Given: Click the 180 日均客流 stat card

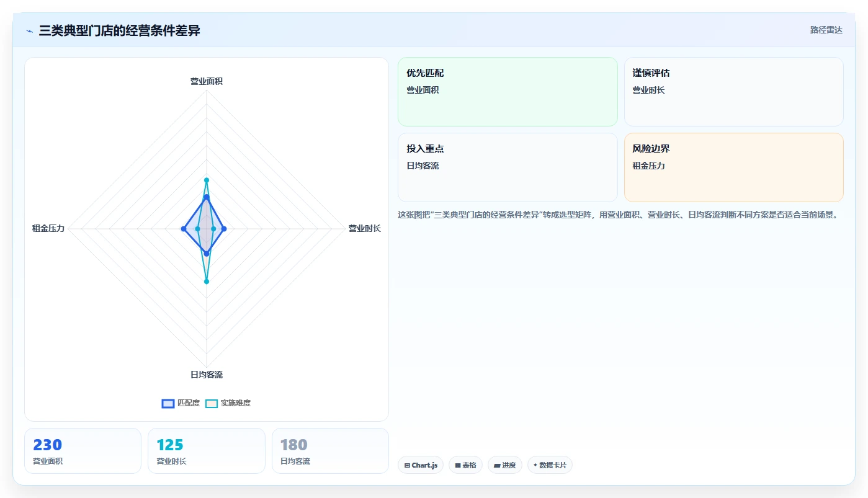Looking at the screenshot, I should 330,451.
